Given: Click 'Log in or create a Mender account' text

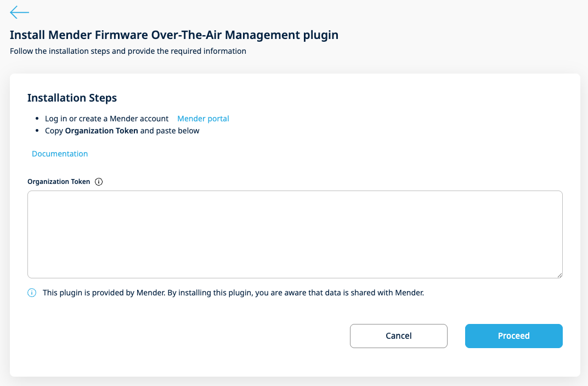Looking at the screenshot, I should point(106,119).
